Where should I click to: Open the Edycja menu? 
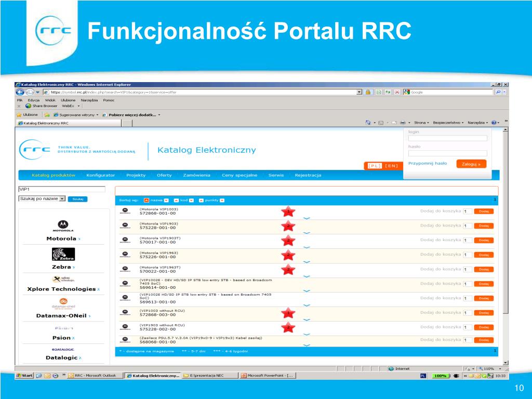[x=34, y=100]
